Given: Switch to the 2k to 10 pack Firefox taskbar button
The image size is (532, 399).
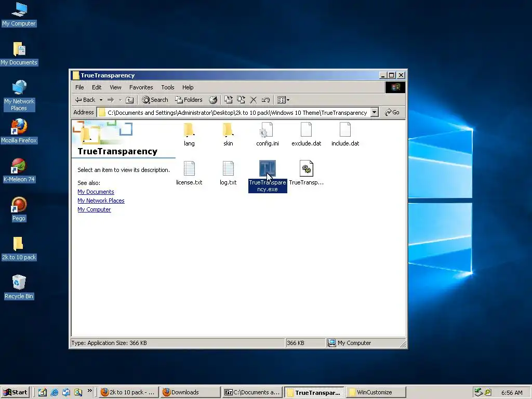Looking at the screenshot, I should [129, 392].
